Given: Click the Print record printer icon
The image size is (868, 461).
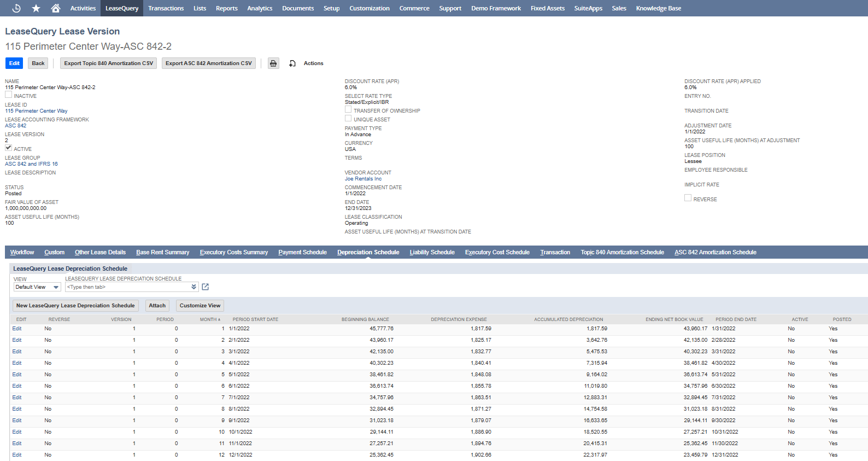Looking at the screenshot, I should pos(273,63).
